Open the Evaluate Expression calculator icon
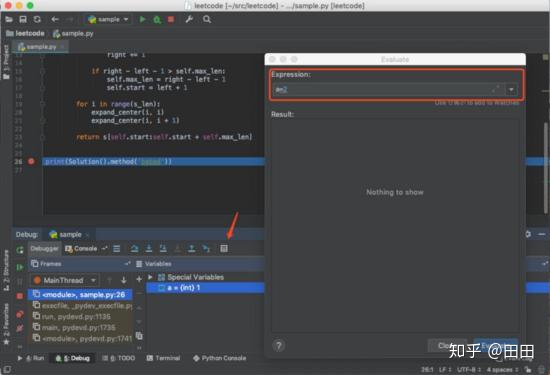 pos(224,249)
